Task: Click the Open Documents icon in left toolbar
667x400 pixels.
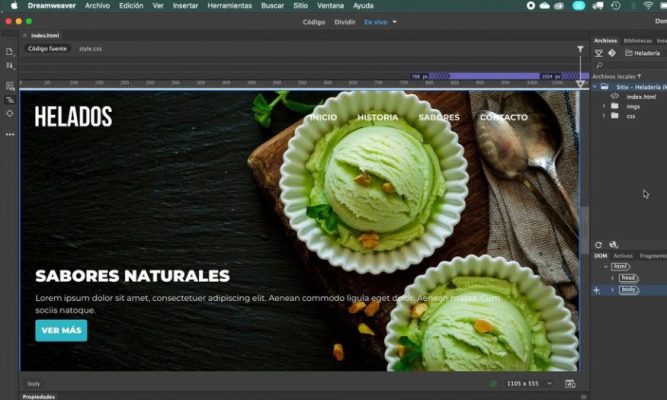Action: click(x=9, y=51)
